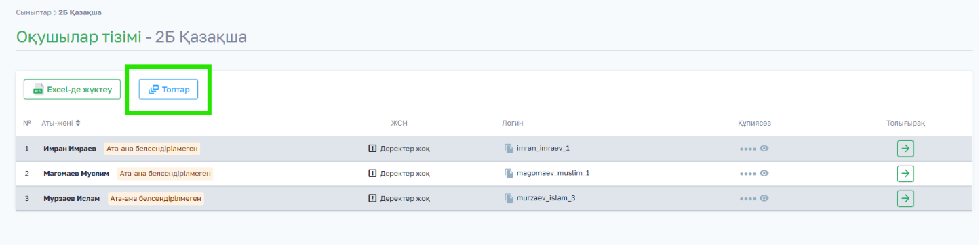Go to Сыныптар breadcrumb

(31, 12)
